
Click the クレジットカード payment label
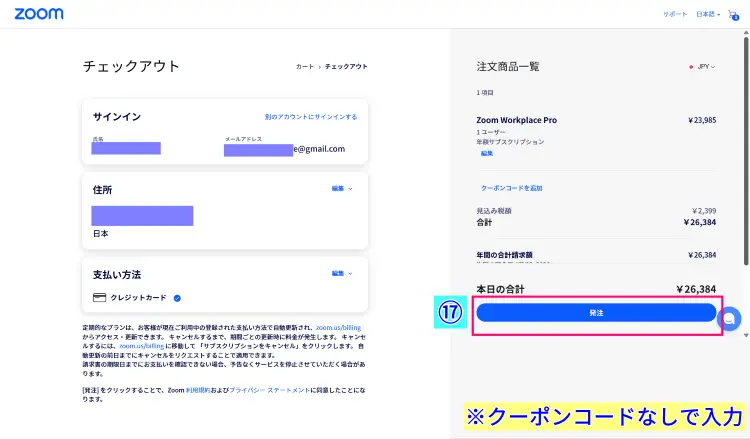point(138,297)
